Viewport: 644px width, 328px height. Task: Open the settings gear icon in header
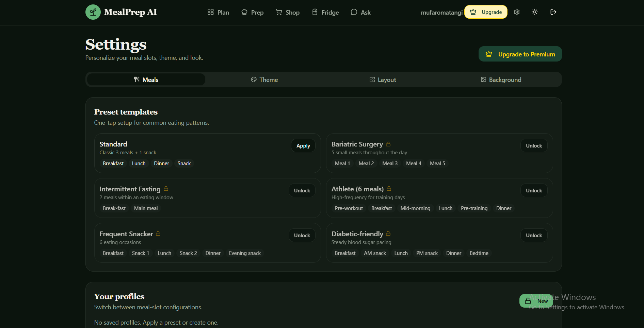click(517, 12)
